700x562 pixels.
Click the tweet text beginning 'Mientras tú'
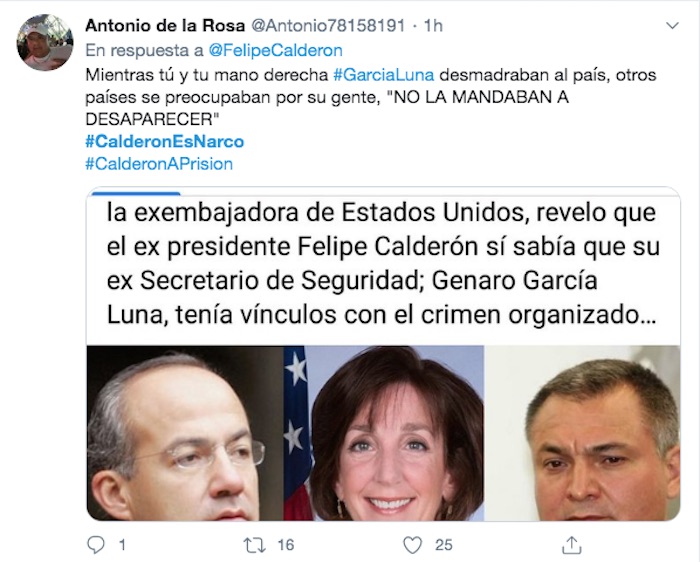point(371,97)
